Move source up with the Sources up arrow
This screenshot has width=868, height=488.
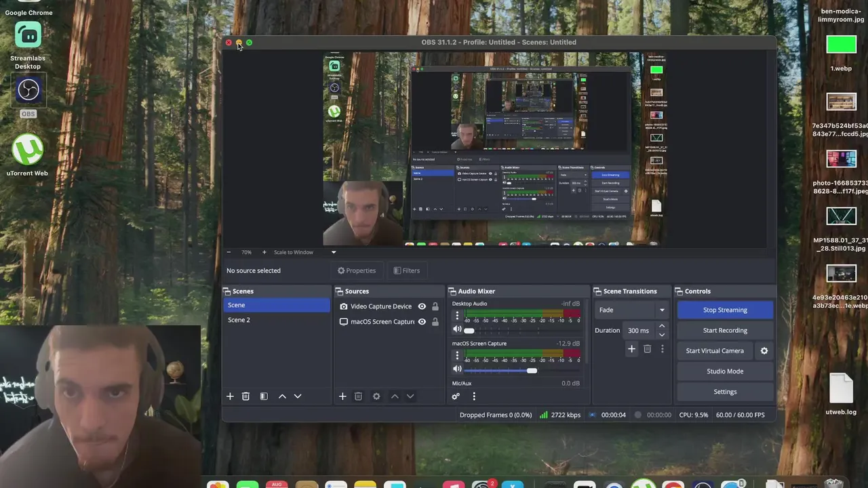point(395,396)
